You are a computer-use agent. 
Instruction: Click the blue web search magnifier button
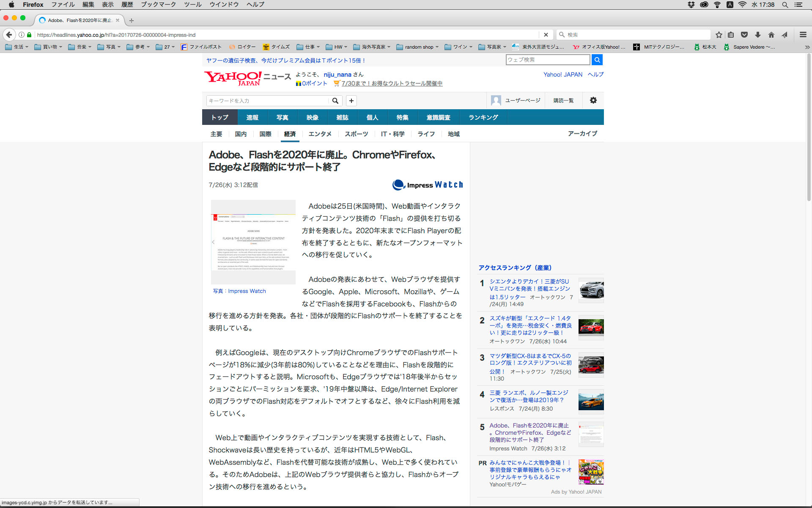597,60
